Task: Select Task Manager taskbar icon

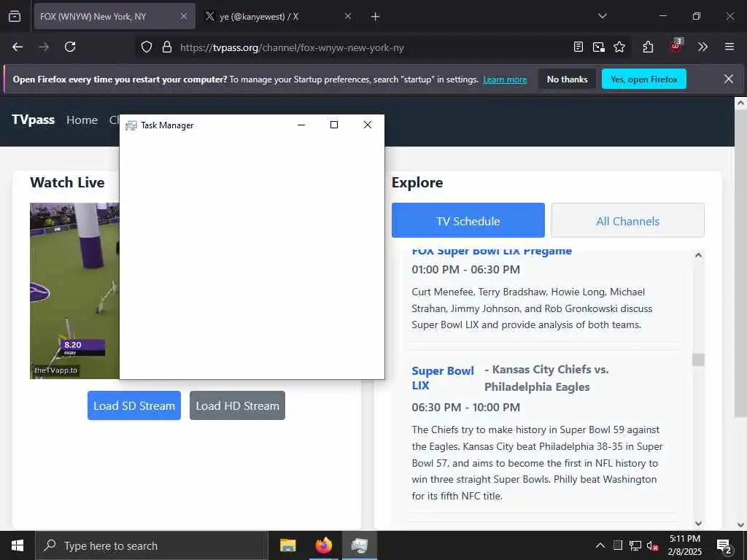Action: click(x=360, y=545)
